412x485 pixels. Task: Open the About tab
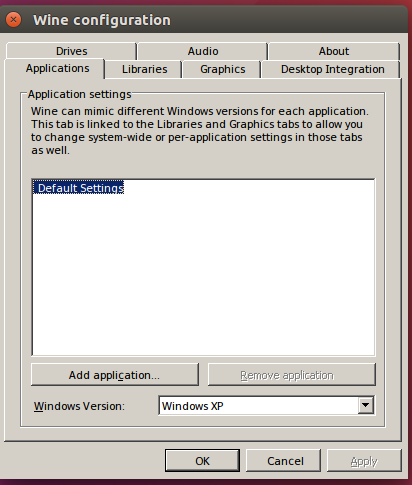pyautogui.click(x=334, y=51)
